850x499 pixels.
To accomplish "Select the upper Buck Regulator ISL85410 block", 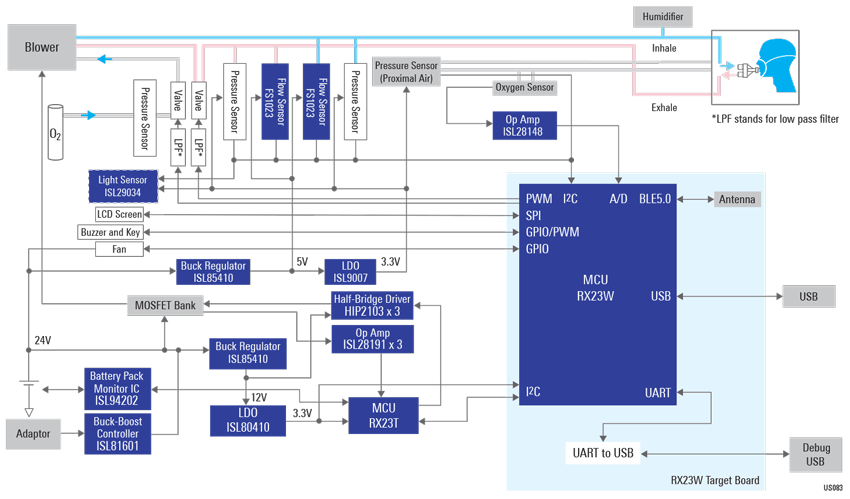I will tap(213, 272).
